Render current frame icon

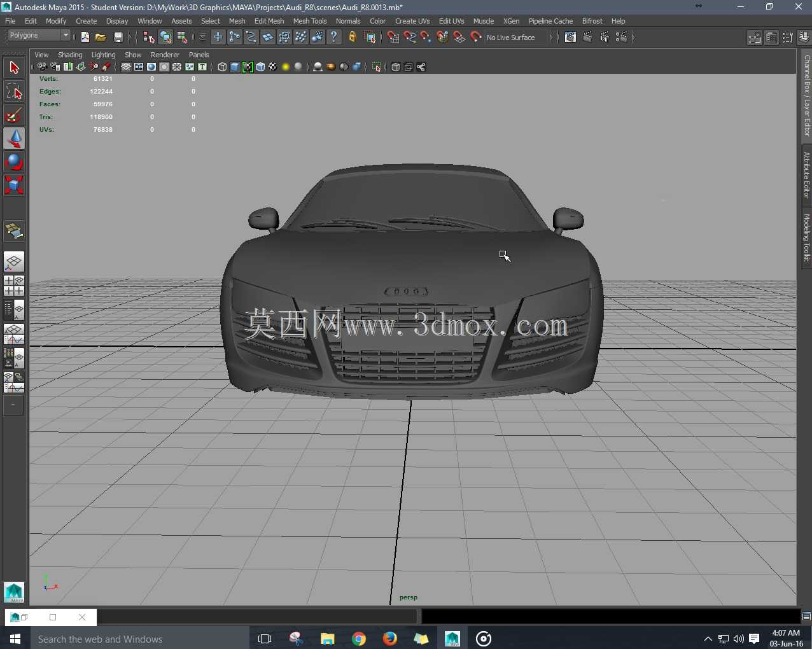(588, 38)
